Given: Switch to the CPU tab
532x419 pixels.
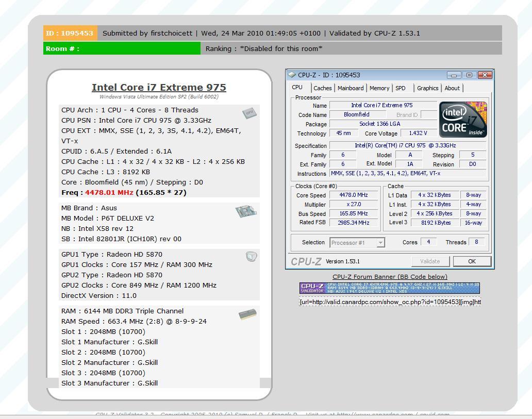Looking at the screenshot, I should point(297,87).
